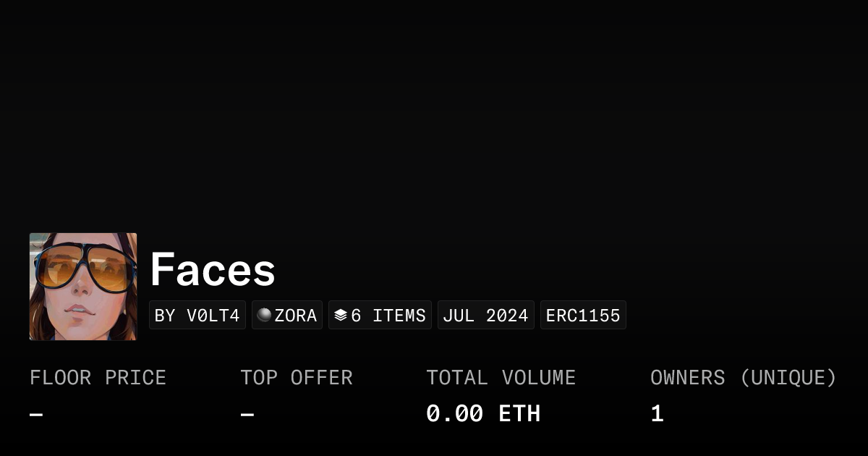Viewport: 868px width, 456px height.
Task: Click the TOP OFFER heading
Action: (297, 378)
